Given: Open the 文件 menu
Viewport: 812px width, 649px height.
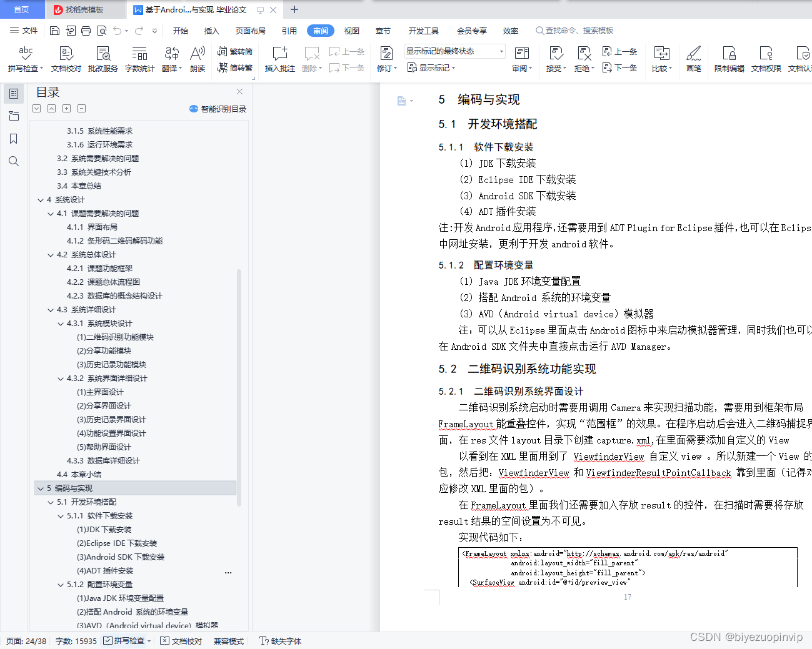Looking at the screenshot, I should [24, 31].
